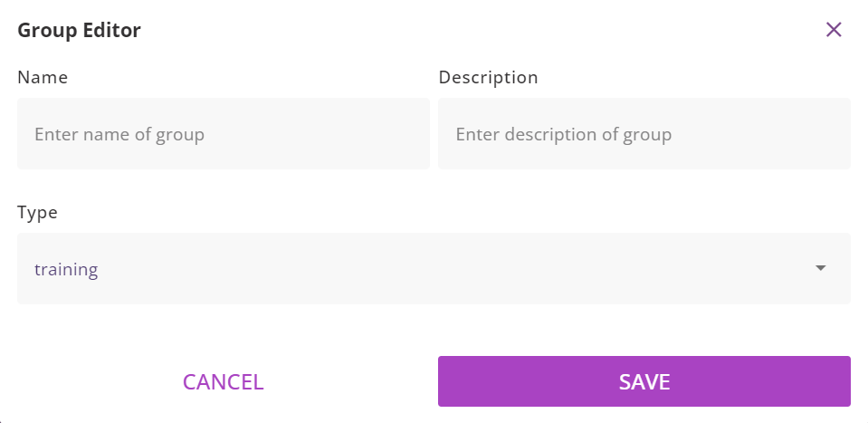
Task: Click the 'Name' field label
Action: pos(43,78)
